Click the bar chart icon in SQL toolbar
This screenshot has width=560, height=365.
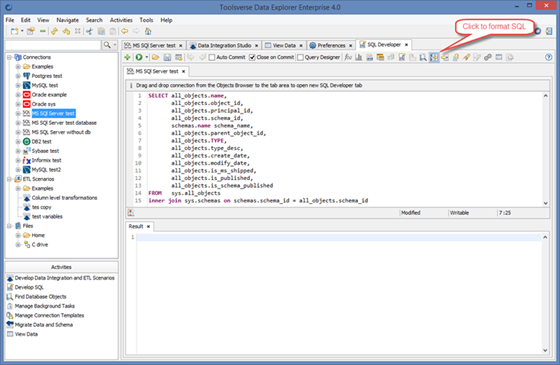coord(359,57)
